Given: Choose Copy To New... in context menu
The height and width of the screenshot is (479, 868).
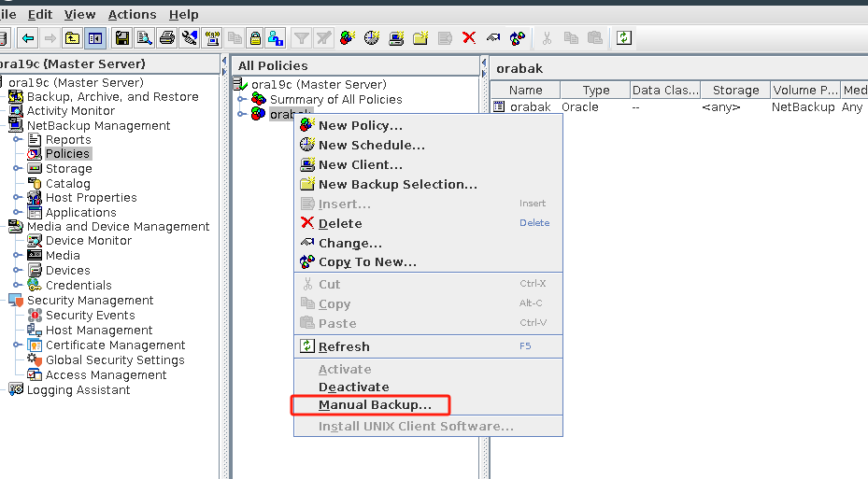Looking at the screenshot, I should coord(428,261).
